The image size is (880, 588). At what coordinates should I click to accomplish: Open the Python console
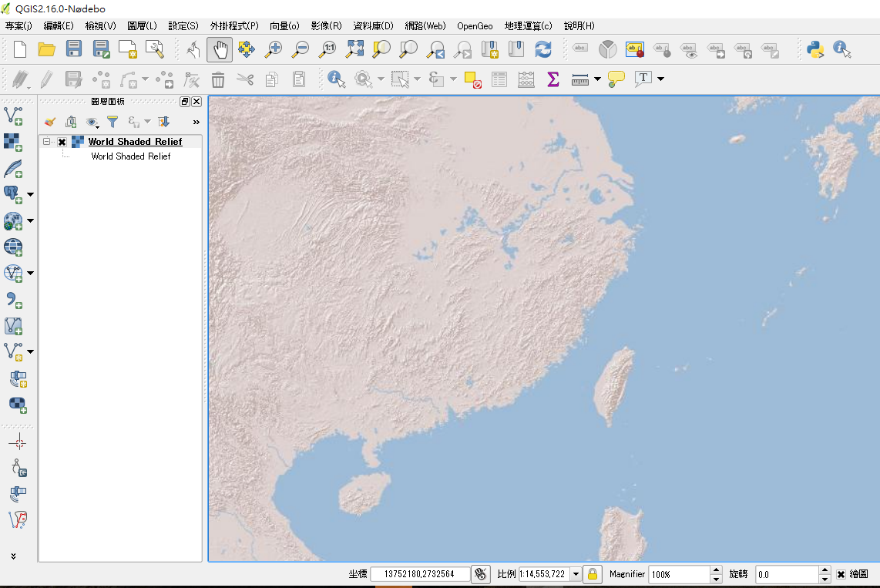[815, 49]
